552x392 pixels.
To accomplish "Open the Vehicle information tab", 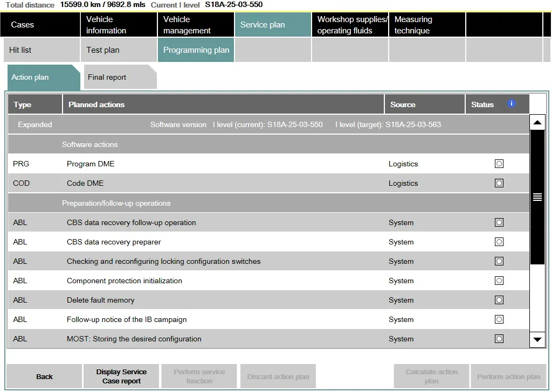I will [119, 25].
